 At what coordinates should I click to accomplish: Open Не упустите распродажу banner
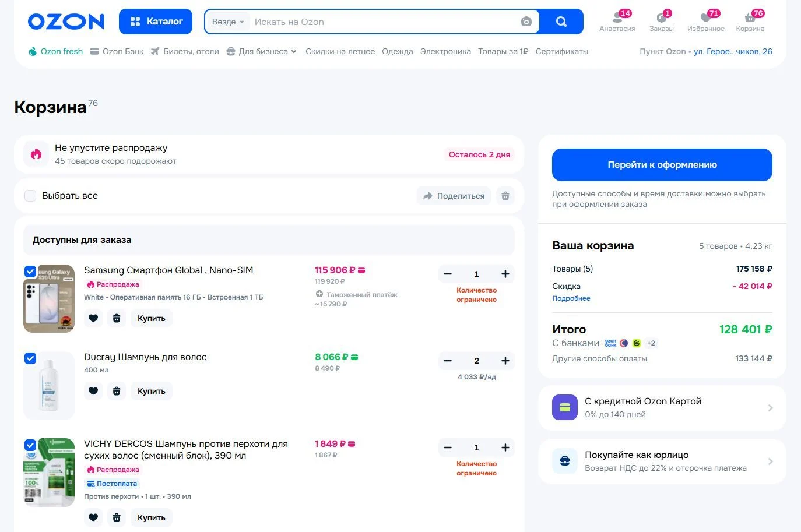(269, 154)
